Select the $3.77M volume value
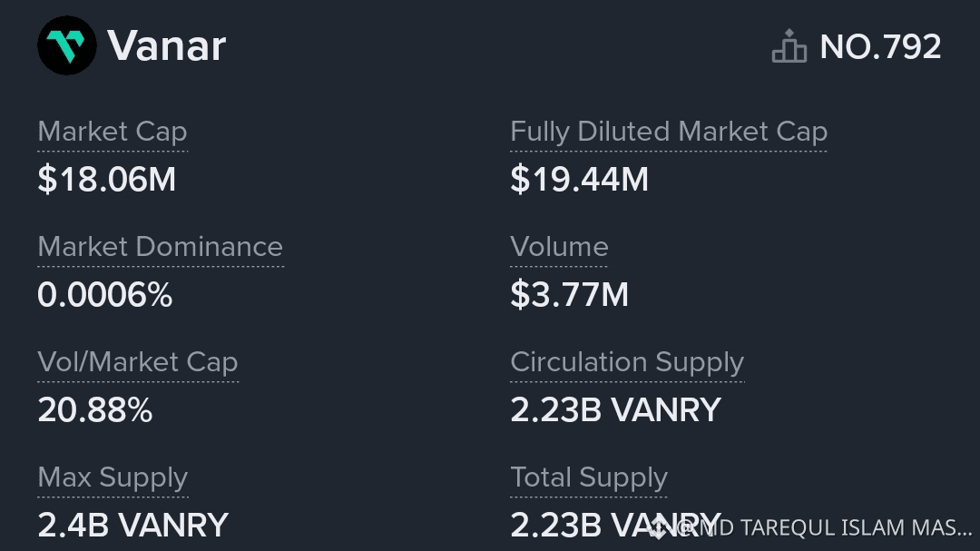 tap(569, 295)
